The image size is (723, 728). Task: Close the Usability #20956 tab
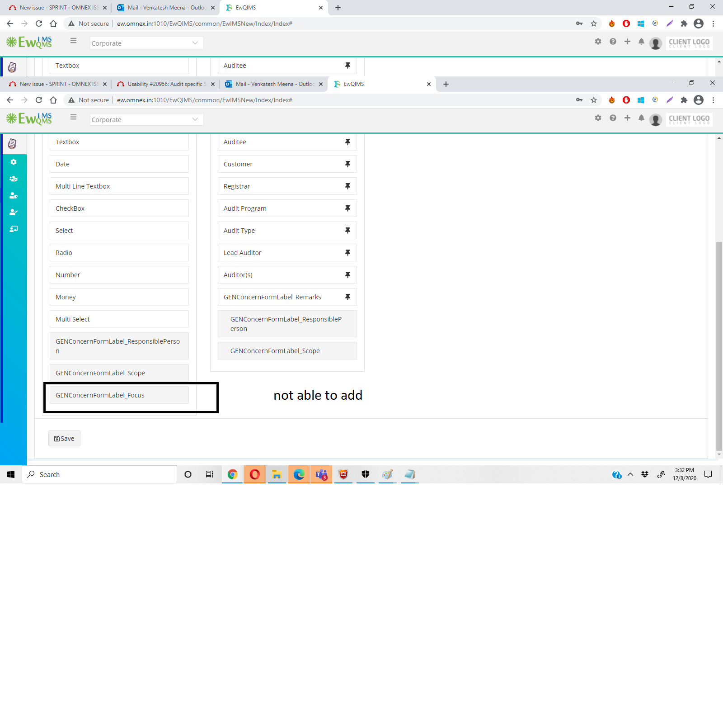[213, 84]
